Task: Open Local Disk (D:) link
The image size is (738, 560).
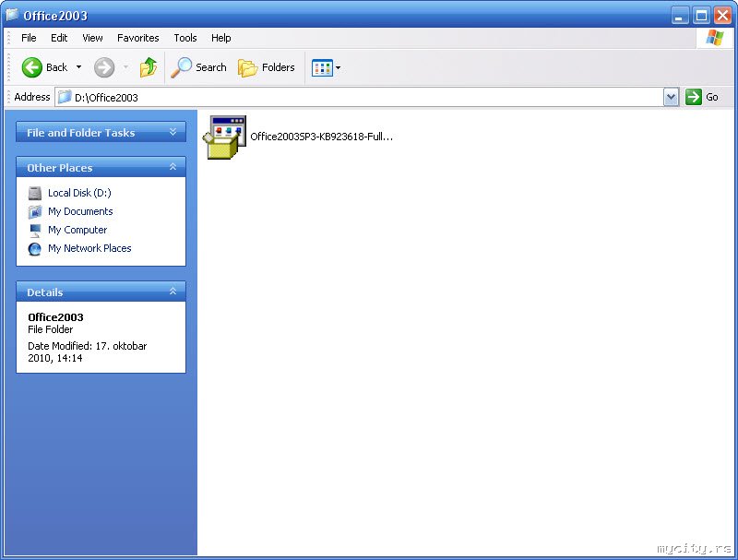Action: tap(79, 193)
